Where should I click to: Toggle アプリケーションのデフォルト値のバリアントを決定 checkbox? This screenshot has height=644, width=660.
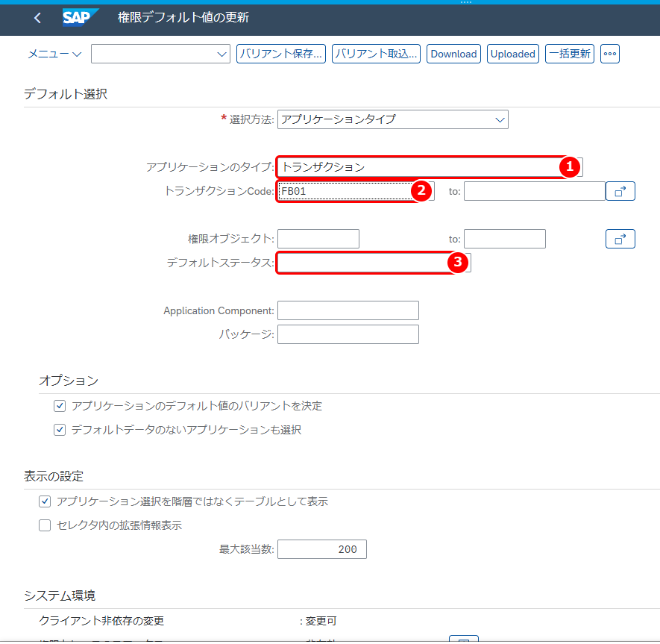click(x=60, y=406)
